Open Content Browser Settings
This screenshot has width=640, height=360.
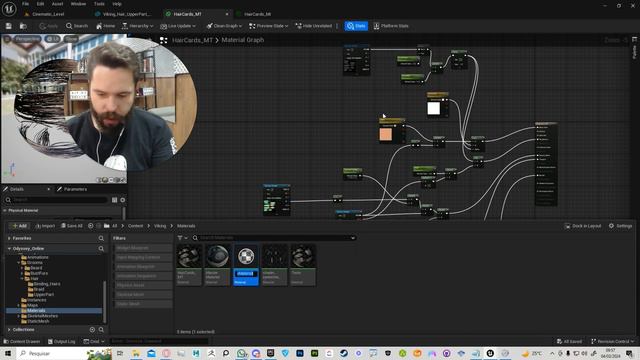tap(620, 226)
